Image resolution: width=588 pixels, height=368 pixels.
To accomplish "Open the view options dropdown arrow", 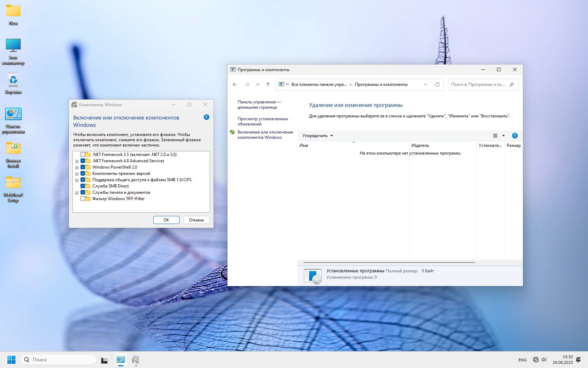I will click(x=503, y=136).
